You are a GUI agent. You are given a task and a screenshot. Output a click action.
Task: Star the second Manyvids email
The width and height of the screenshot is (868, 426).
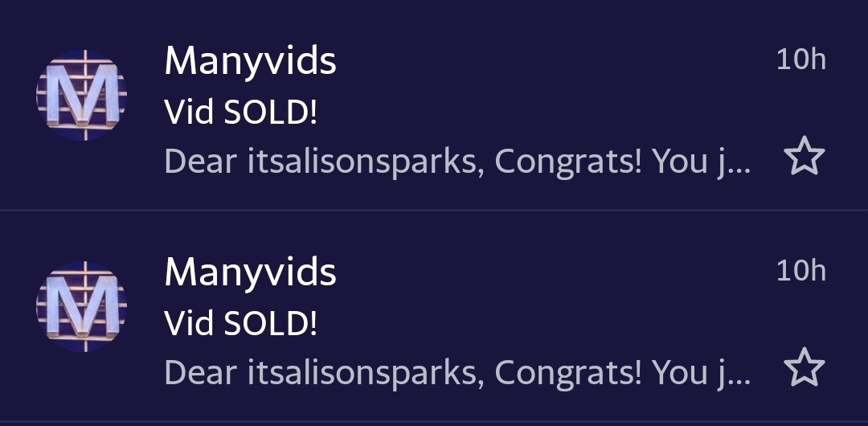[x=804, y=368]
